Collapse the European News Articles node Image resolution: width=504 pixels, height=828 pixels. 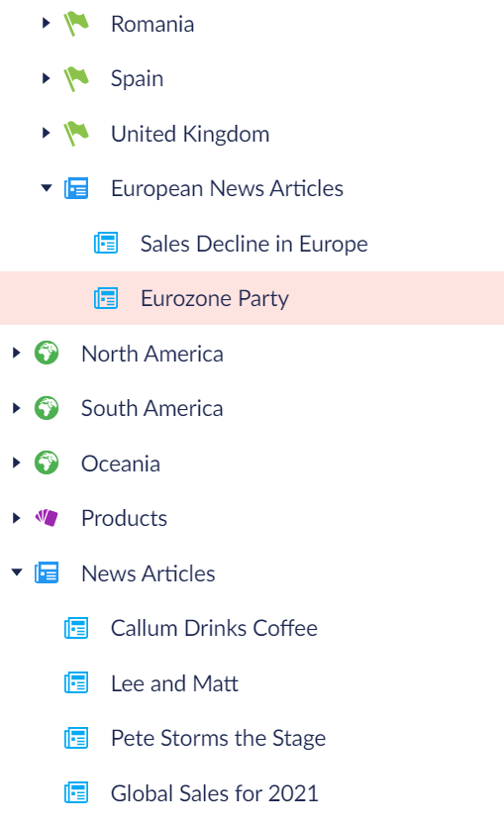point(47,187)
